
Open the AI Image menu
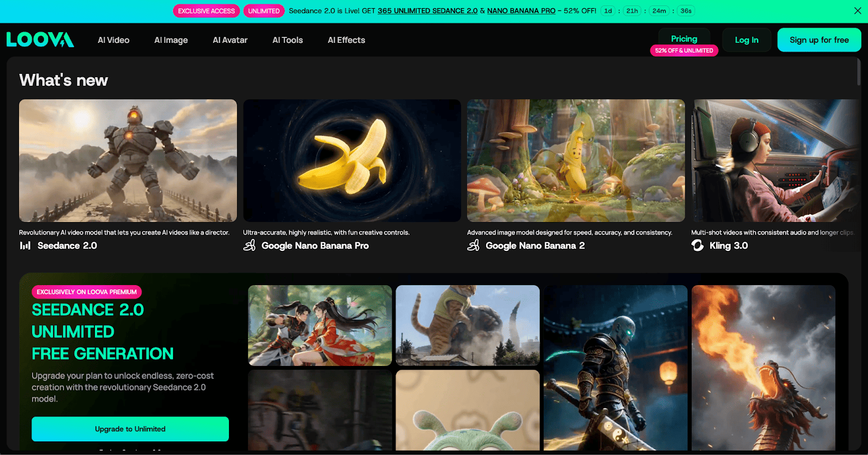(x=171, y=40)
